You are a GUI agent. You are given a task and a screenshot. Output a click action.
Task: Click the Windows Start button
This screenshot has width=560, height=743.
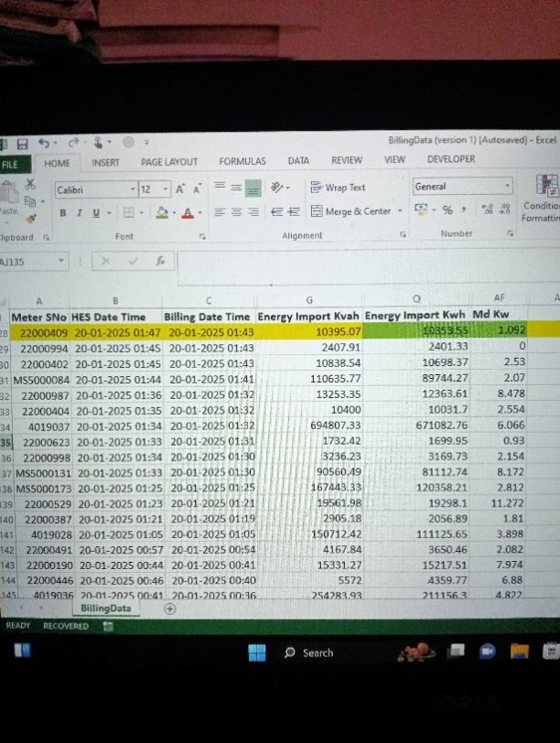257,652
